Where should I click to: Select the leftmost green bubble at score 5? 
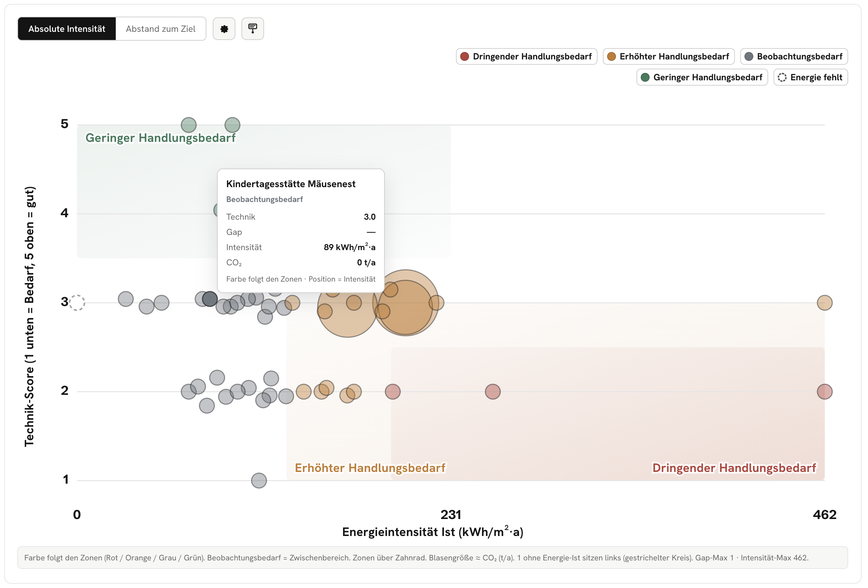pyautogui.click(x=189, y=125)
